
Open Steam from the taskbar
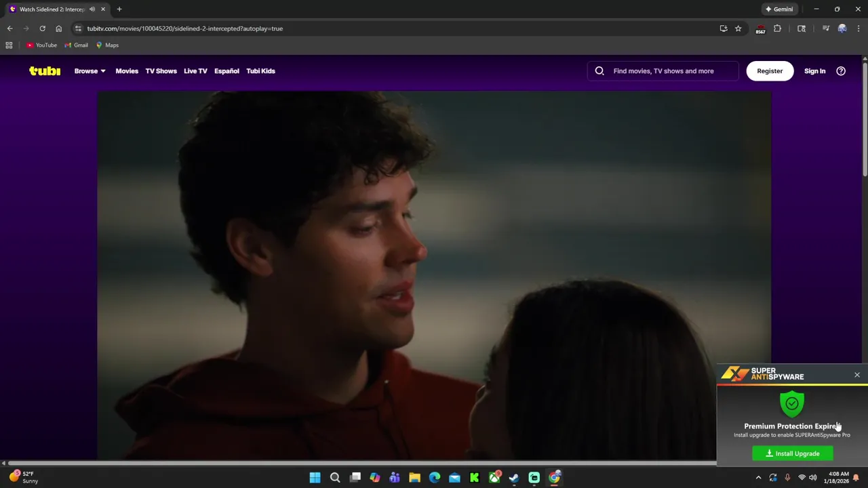514,478
